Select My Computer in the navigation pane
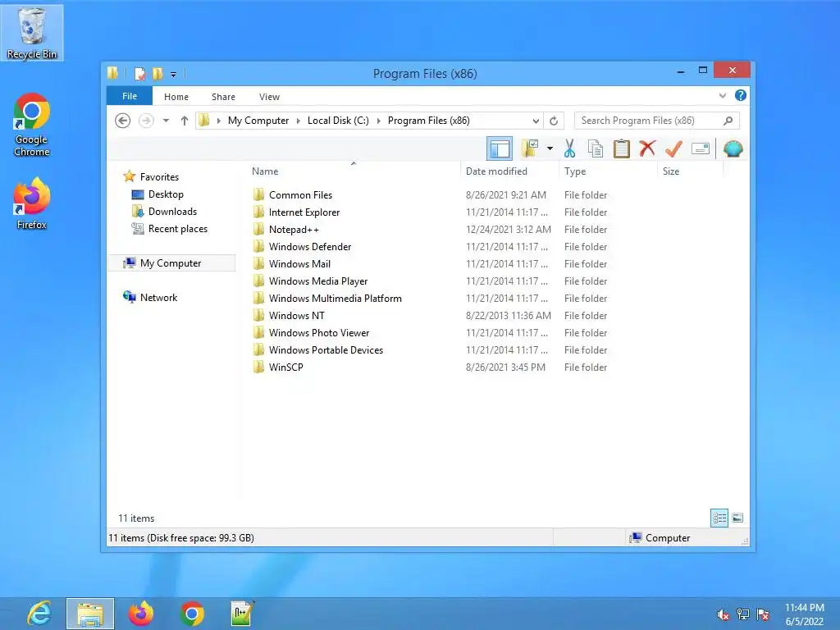Screen dimensions: 840x630 [171, 263]
